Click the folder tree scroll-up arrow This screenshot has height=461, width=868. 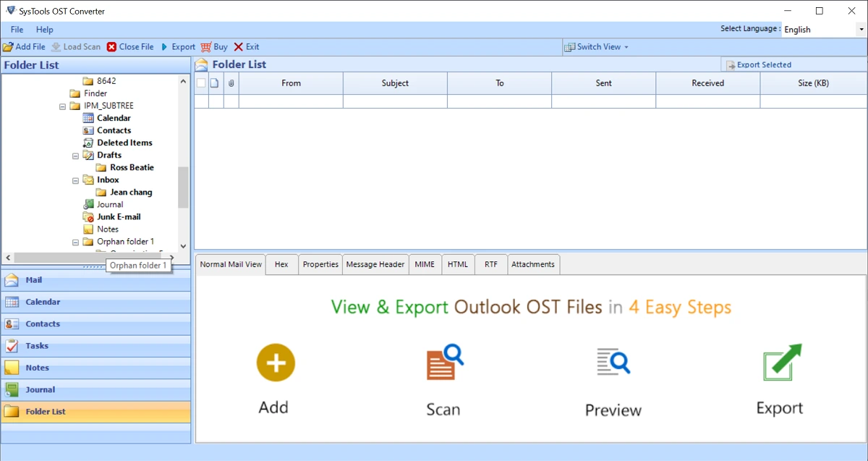pos(183,80)
